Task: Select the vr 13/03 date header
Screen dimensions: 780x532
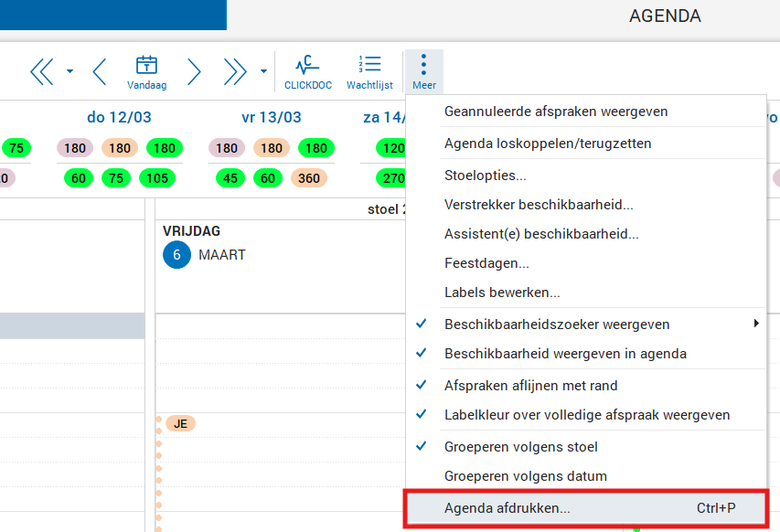Action: point(272,118)
